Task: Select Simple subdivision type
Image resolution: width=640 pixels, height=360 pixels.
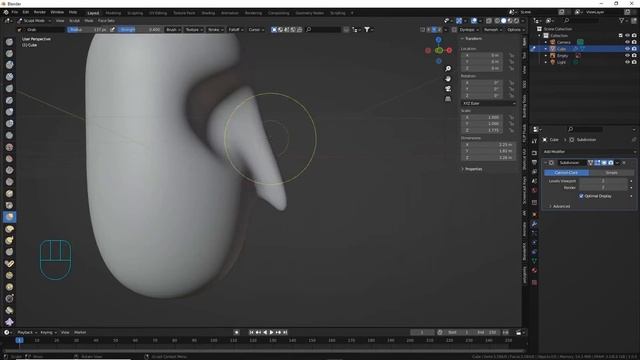Action: [x=611, y=173]
